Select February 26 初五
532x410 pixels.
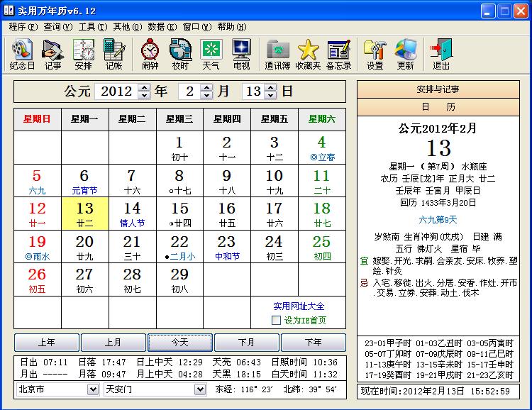38,279
